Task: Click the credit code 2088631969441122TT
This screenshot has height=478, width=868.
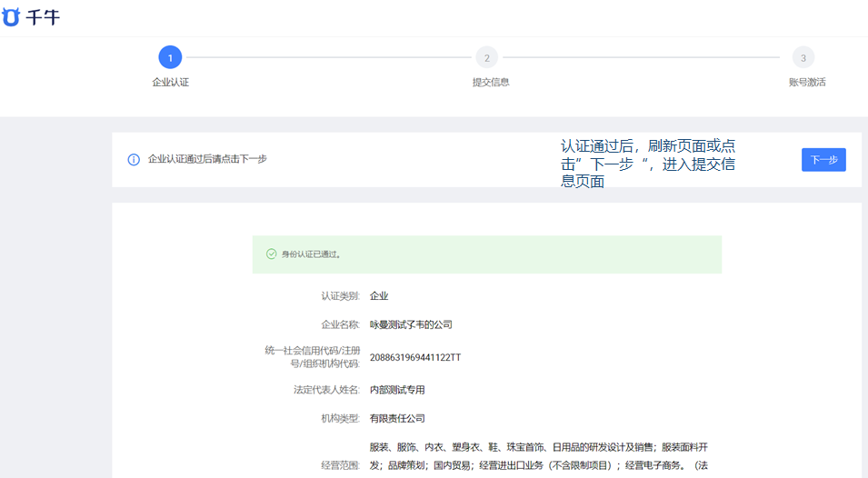Action: coord(414,357)
